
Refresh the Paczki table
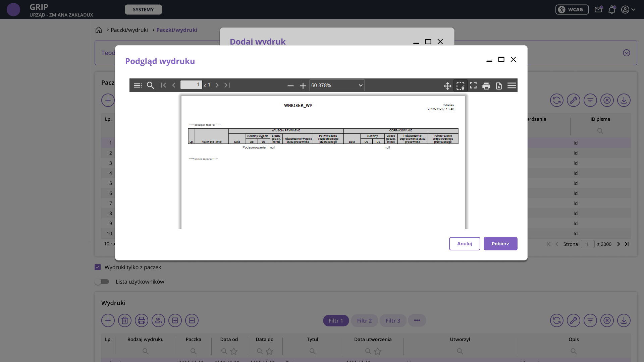click(x=557, y=100)
